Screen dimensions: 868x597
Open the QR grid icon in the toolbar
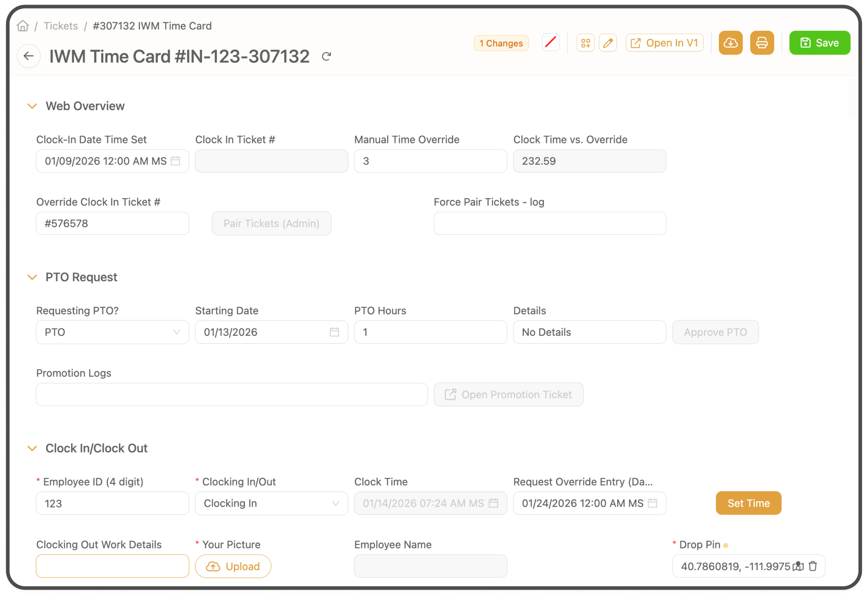585,42
